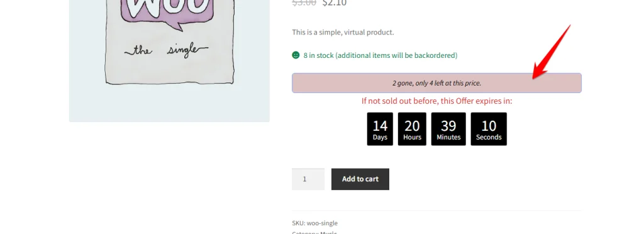644x234 pixels.
Task: Click the $2.10 sale price
Action: click(335, 3)
